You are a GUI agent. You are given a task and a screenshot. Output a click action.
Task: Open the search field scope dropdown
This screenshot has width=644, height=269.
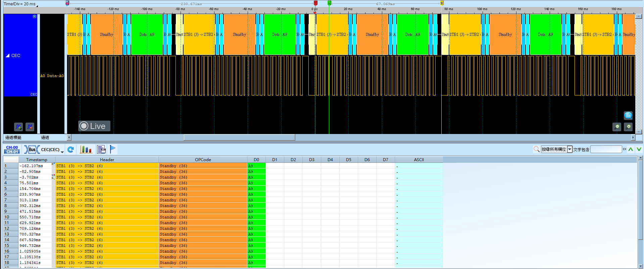[569, 149]
